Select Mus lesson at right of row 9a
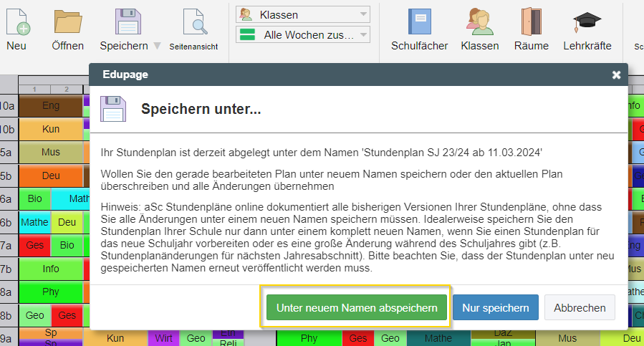The image size is (644, 346). pos(567,338)
